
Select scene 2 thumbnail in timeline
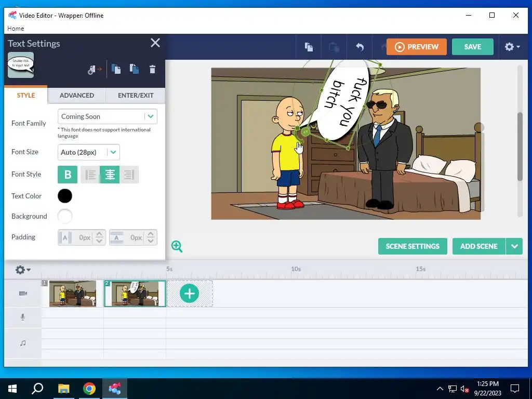coord(135,294)
